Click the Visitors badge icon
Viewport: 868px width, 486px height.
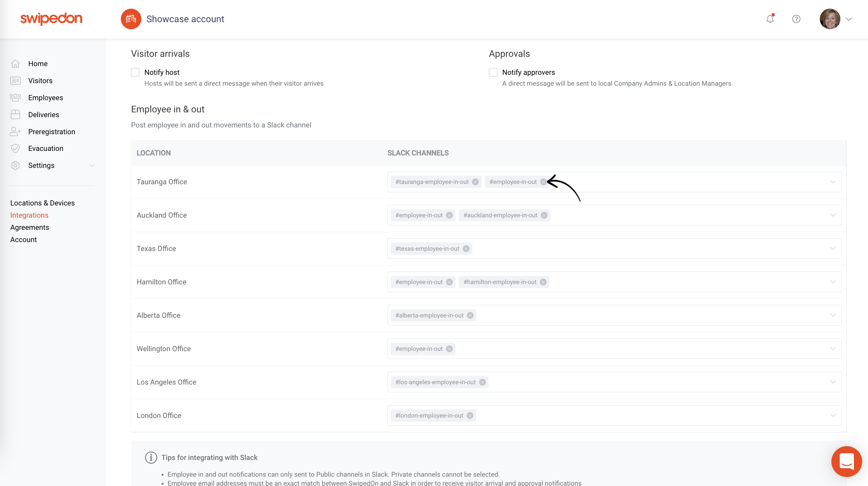coord(15,81)
